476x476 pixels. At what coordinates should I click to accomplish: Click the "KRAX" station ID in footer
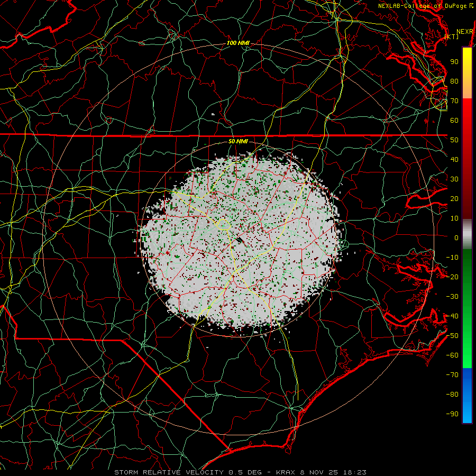(286, 472)
